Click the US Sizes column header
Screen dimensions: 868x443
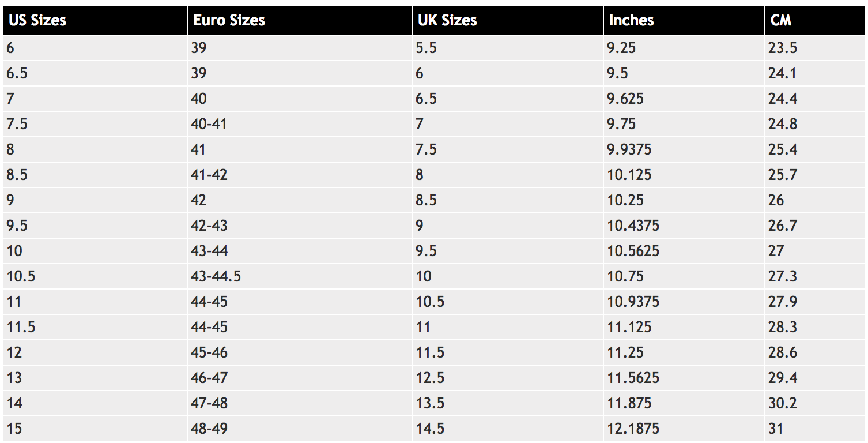coord(37,20)
